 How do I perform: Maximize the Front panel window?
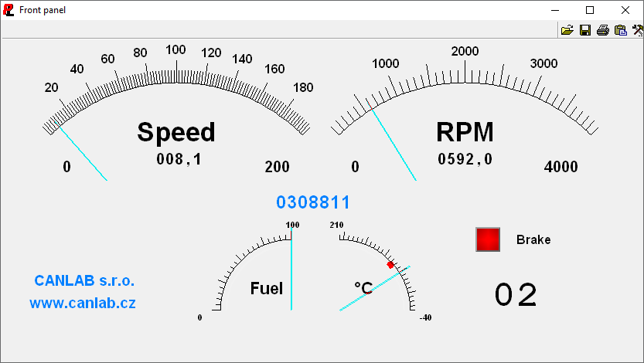click(590, 10)
